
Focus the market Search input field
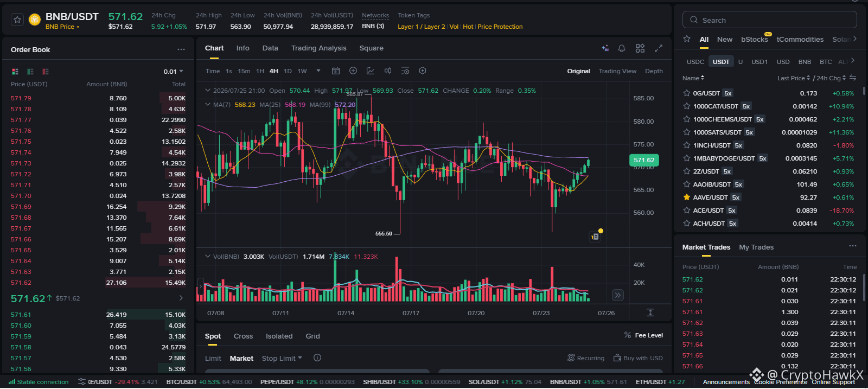pos(769,20)
